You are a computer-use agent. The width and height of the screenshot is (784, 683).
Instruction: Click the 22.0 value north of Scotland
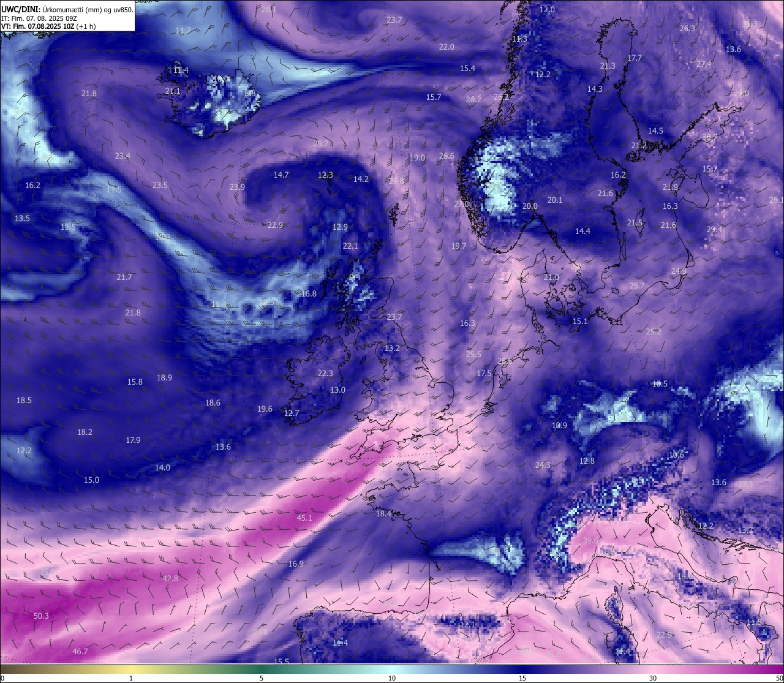point(447,47)
